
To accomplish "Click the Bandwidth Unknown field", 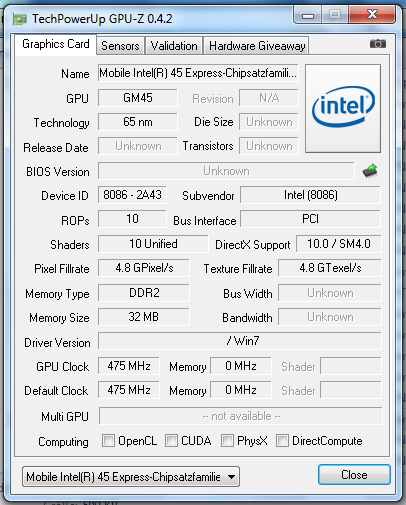I will (x=330, y=317).
